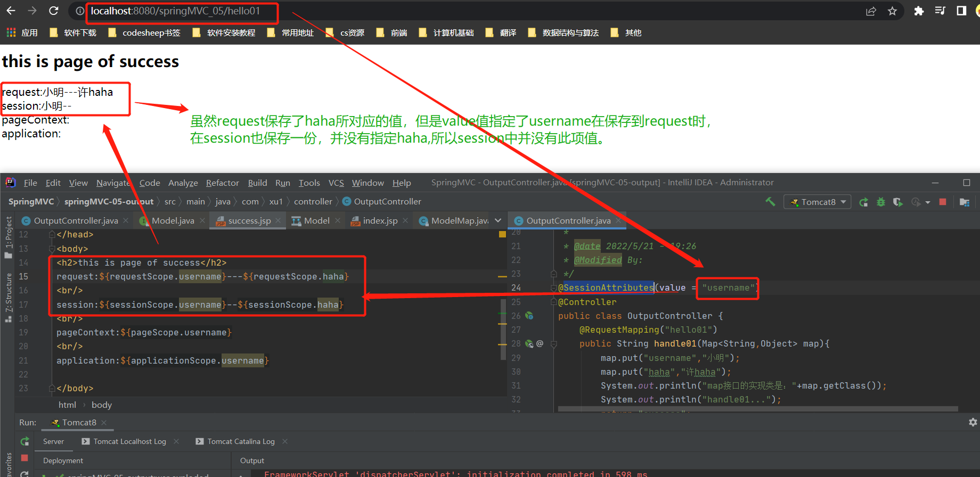Viewport: 980px width, 477px height.
Task: Collapse the body closing fold on line 23
Action: [x=52, y=388]
